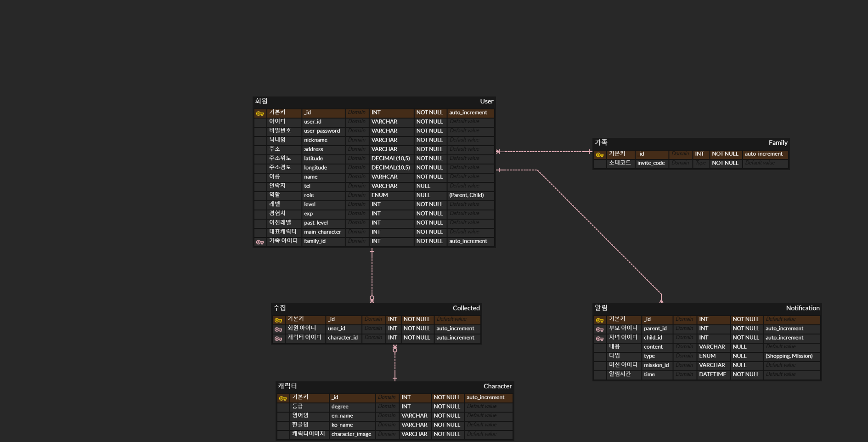Click the family_id column name
This screenshot has width=868, height=442.
315,241
